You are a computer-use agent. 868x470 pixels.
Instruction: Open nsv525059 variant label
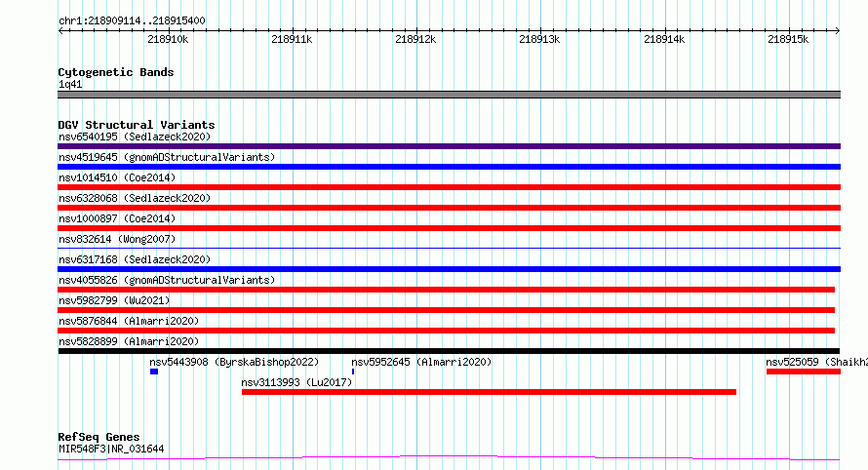click(x=816, y=362)
